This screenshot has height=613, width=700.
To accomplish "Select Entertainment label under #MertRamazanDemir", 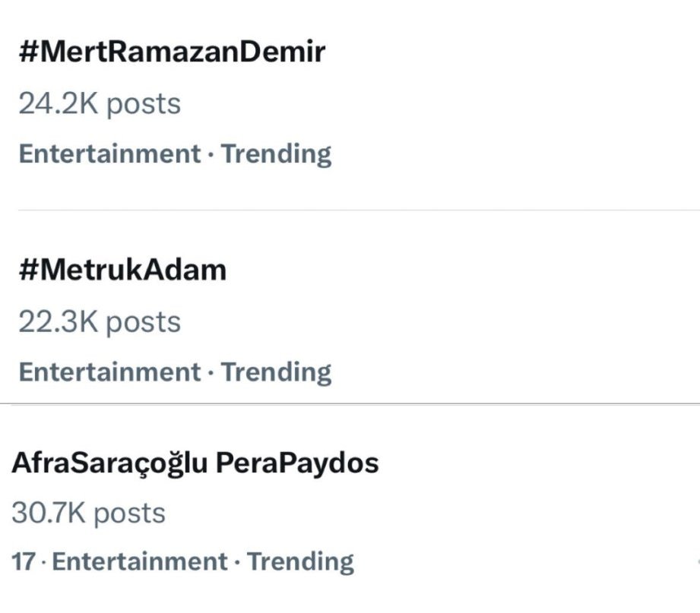I will pyautogui.click(x=109, y=153).
